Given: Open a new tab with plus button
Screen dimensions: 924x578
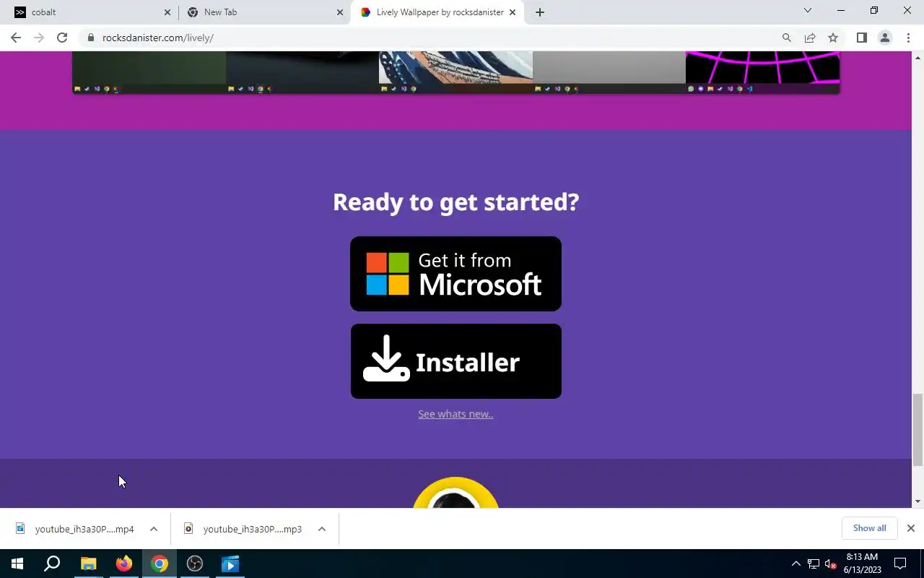Looking at the screenshot, I should pyautogui.click(x=540, y=12).
